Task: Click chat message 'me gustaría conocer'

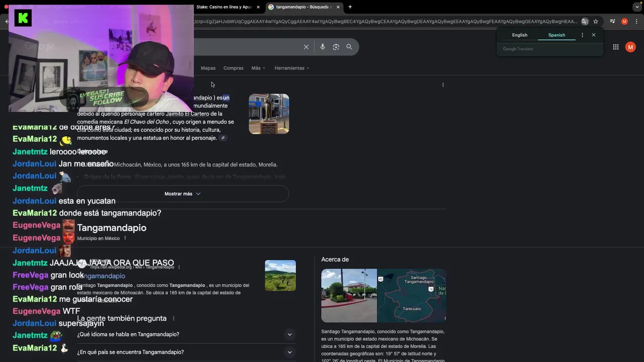Action: click(96, 299)
